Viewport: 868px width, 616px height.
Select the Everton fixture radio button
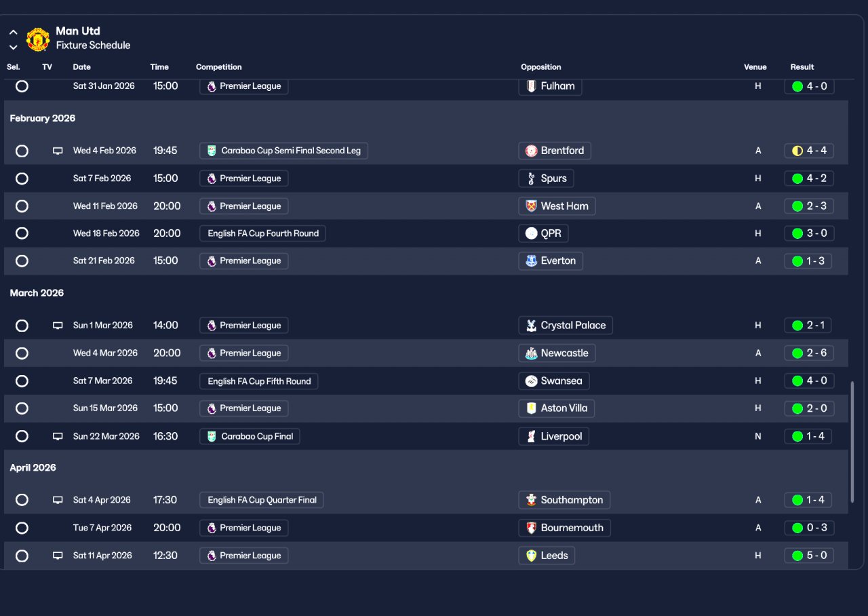click(22, 261)
